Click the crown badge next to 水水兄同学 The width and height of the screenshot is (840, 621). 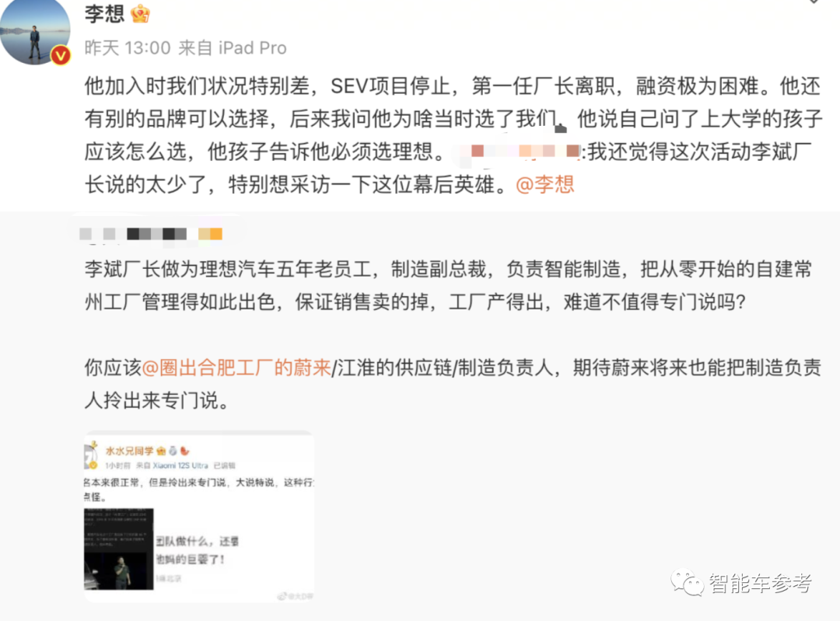[161, 452]
